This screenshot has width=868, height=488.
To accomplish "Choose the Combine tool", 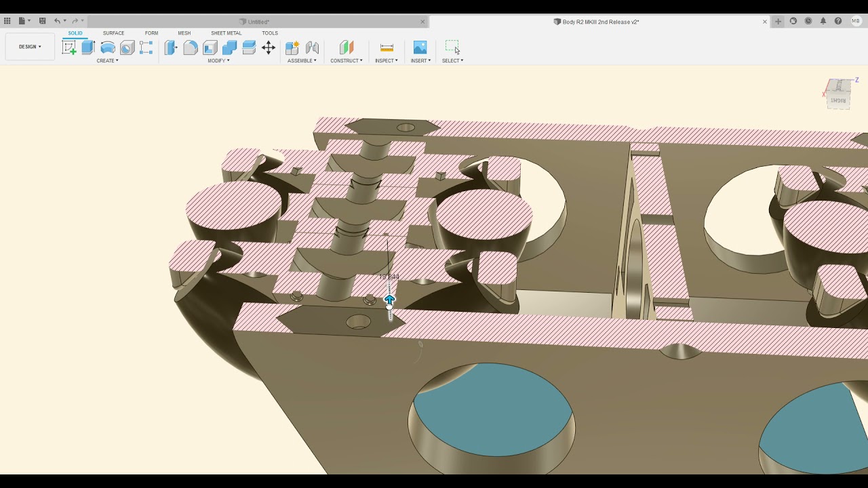I will pos(229,47).
